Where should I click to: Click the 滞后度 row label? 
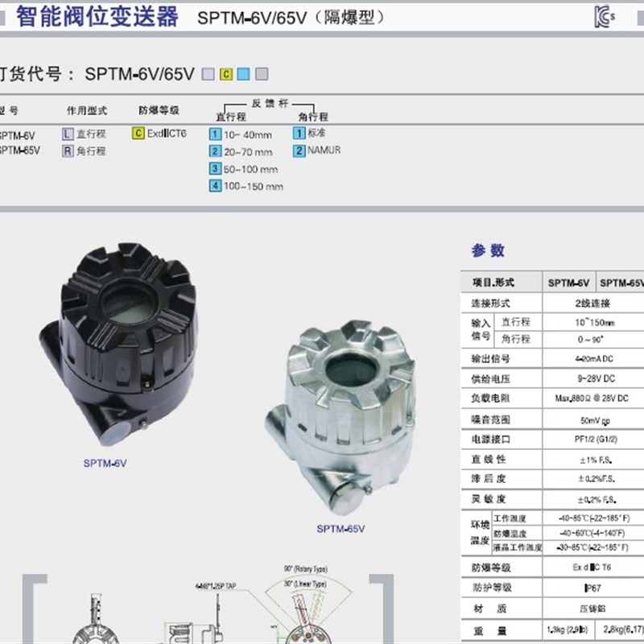489,478
